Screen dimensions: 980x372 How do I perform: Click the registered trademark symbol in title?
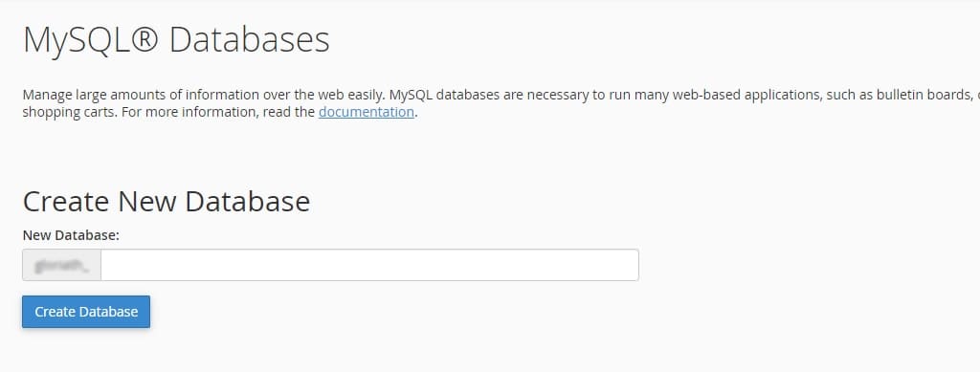click(x=145, y=38)
